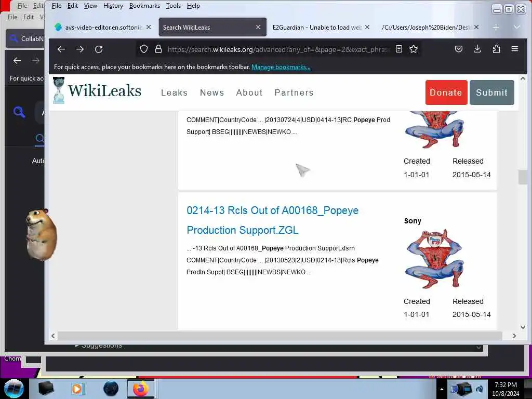Click the horizontal scrollbar track
The width and height of the screenshot is (532, 399).
pyautogui.click(x=280, y=336)
